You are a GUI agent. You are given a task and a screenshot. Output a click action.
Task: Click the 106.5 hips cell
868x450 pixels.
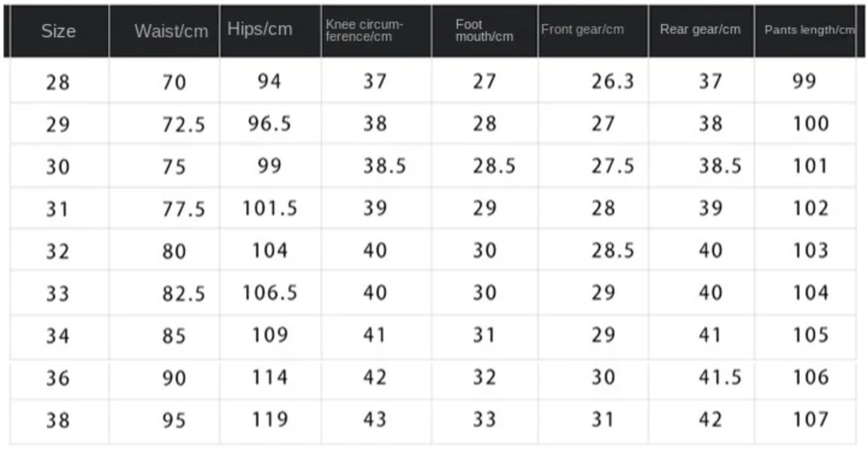[x=269, y=293]
